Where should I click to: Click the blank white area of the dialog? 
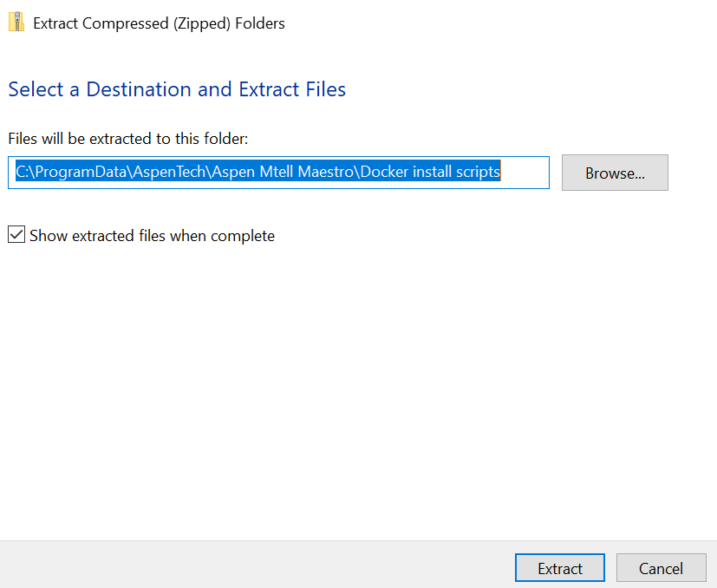[x=347, y=390]
